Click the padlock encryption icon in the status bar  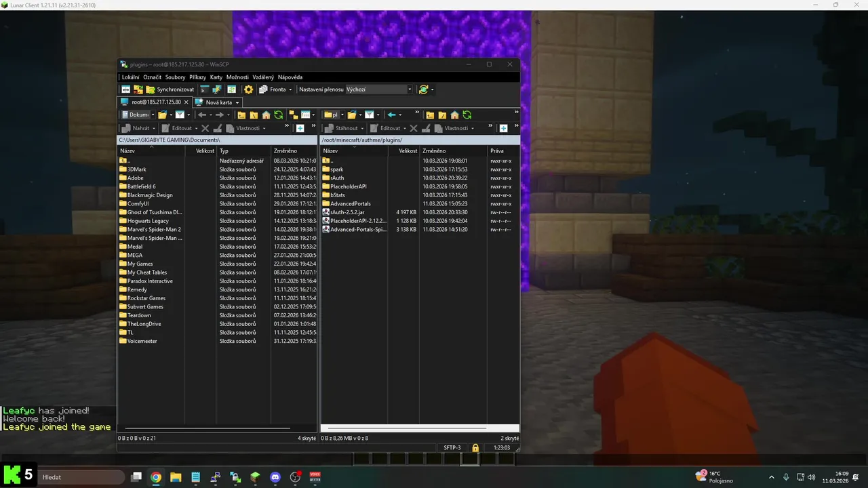coord(475,447)
